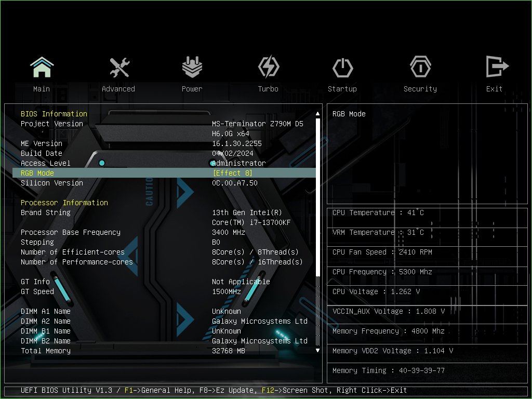This screenshot has height=399, width=532.
Task: Click the 1500MHz value
Action: tap(227, 291)
